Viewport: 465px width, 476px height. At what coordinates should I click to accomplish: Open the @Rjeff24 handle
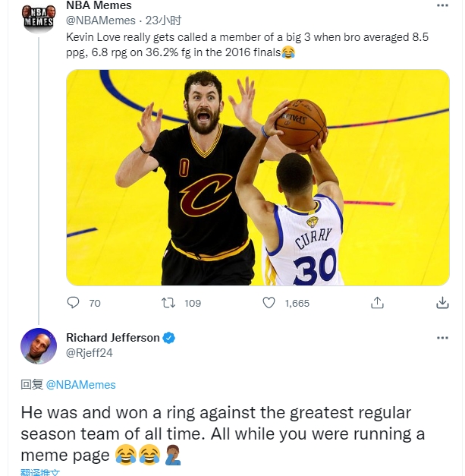pos(90,352)
